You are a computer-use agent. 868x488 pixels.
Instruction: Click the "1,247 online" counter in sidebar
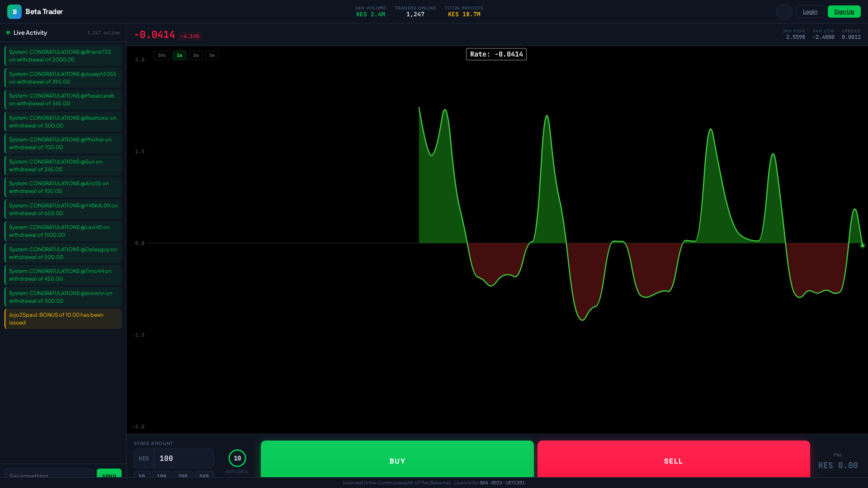point(104,33)
